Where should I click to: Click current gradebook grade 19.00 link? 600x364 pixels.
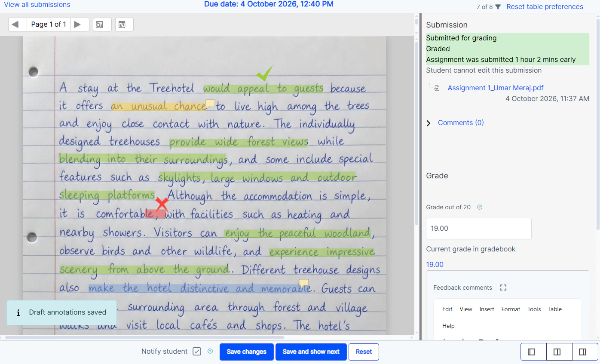[435, 264]
